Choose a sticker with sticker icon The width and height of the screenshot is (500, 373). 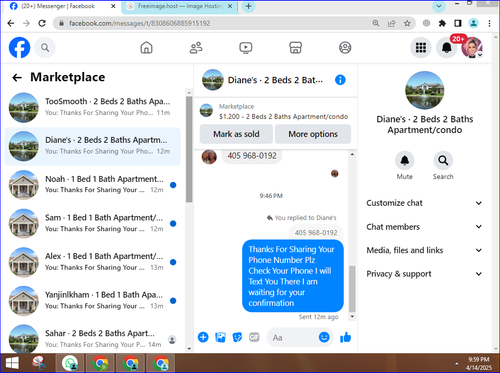coord(237,337)
